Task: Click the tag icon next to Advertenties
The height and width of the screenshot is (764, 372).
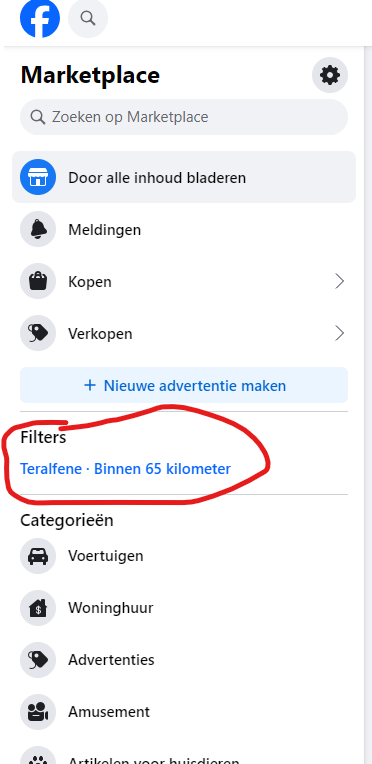Action: (x=38, y=660)
